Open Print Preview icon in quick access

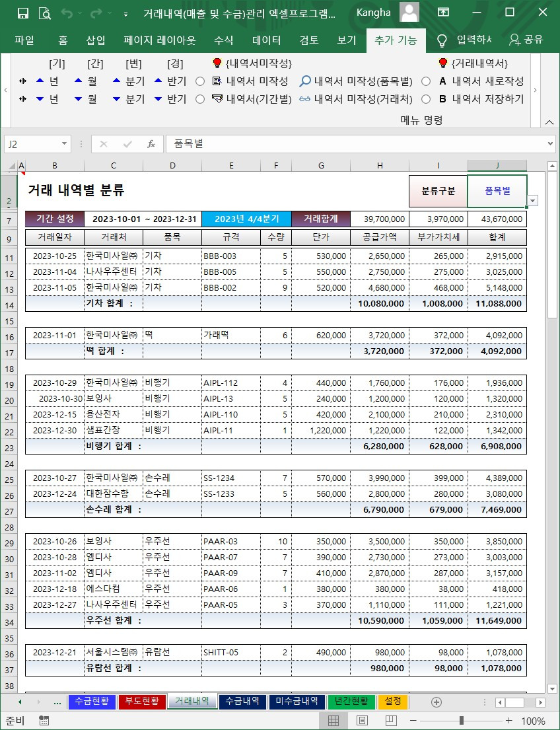click(45, 13)
